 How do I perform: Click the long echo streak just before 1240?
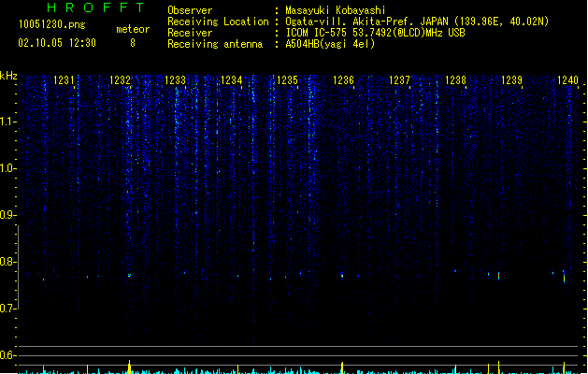pyautogui.click(x=564, y=277)
